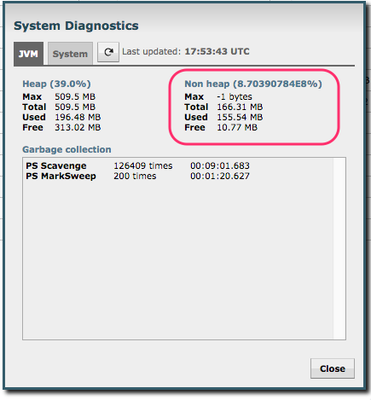Switch to the System tab
371x400 pixels.
tap(70, 54)
